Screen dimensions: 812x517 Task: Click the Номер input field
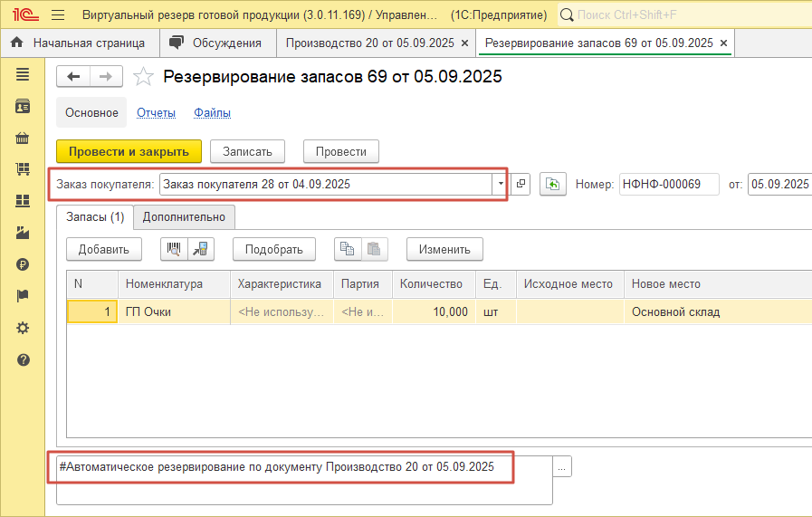pyautogui.click(x=668, y=184)
